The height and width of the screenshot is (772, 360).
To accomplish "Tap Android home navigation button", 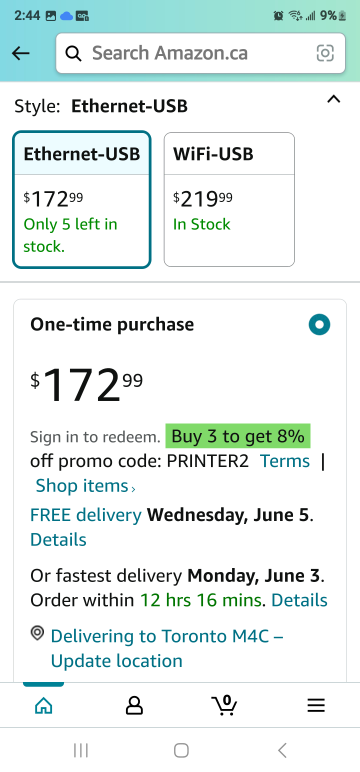I will coord(181,750).
